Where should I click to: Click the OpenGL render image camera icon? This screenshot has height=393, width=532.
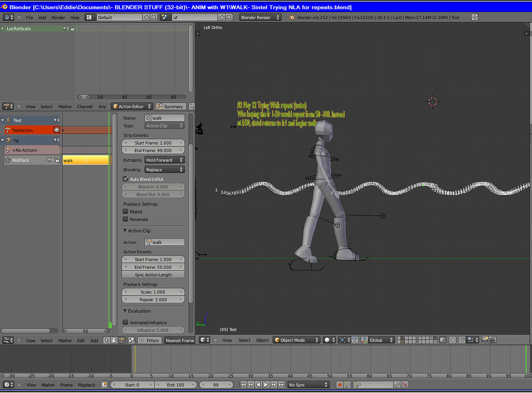[x=485, y=340]
